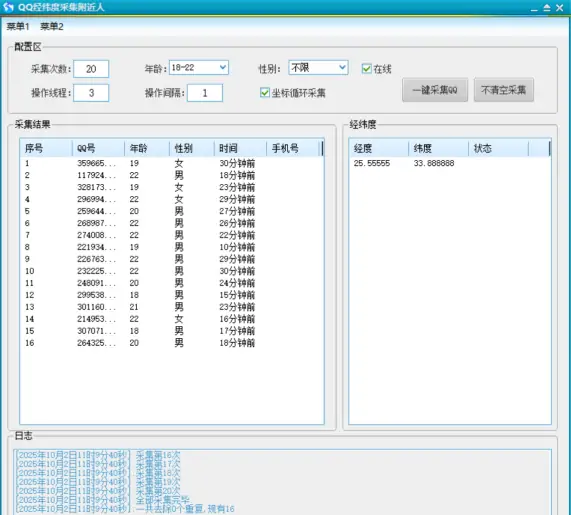Viewport: 571px width, 515px height.
Task: Click the app logo icon in title bar
Action: (x=8, y=7)
